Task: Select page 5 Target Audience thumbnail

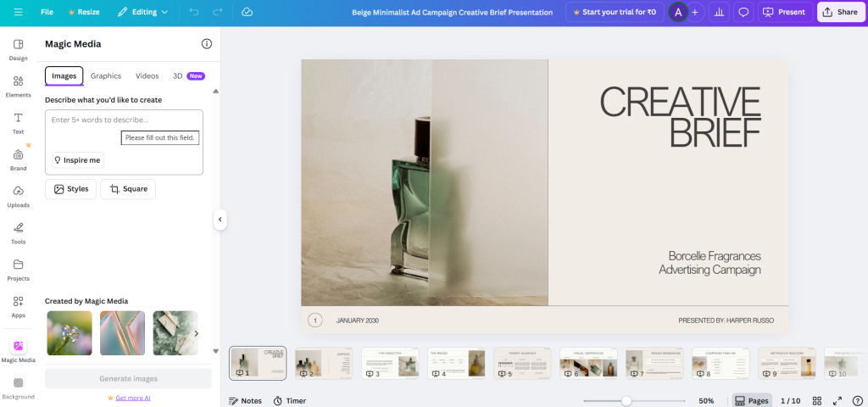Action: [x=522, y=363]
